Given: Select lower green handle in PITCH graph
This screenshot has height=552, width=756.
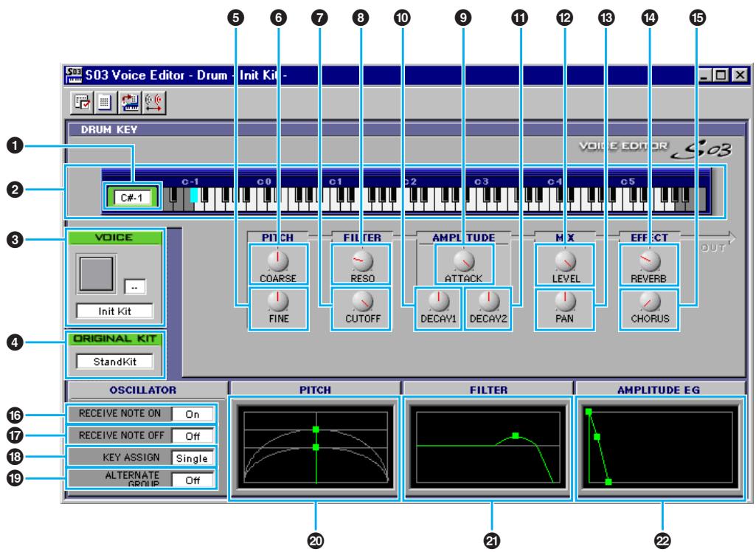Looking at the screenshot, I should 316,447.
